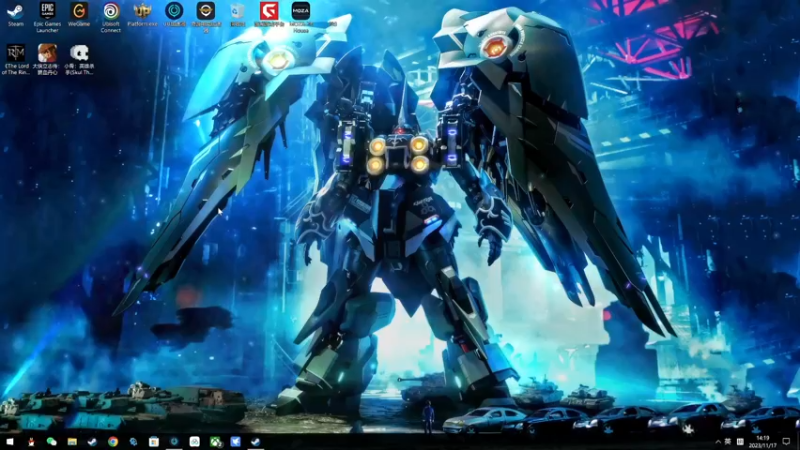Click the blue bird app taskbar icon
The image size is (800, 450).
(235, 442)
